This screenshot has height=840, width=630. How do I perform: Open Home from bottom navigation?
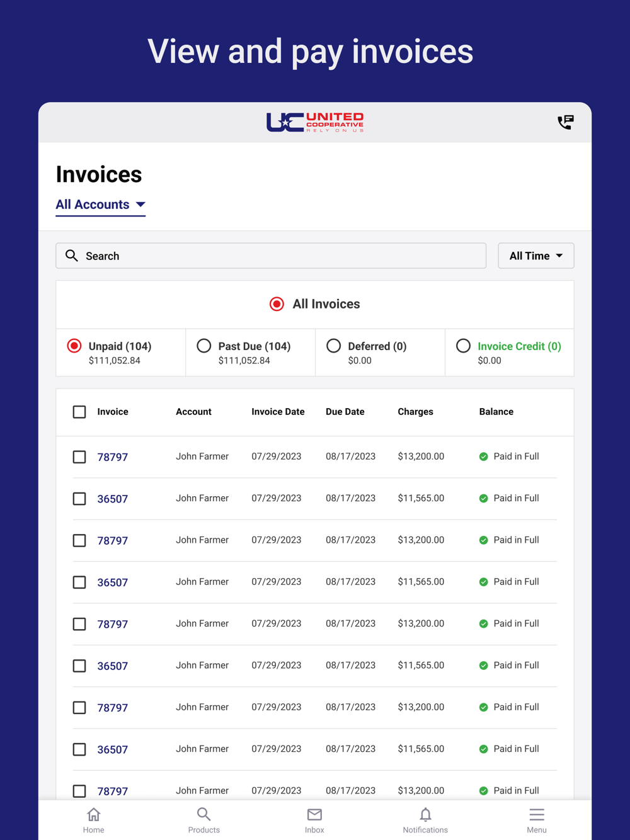click(x=93, y=820)
